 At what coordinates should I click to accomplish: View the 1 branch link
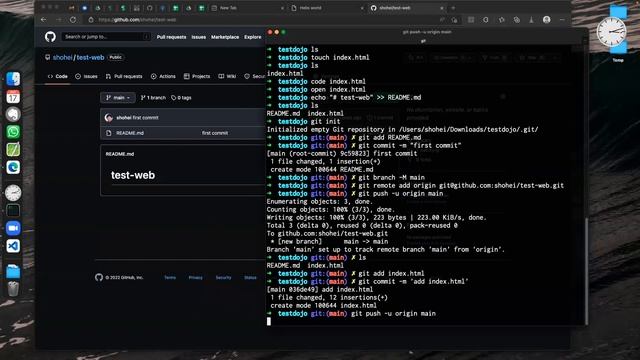click(153, 98)
